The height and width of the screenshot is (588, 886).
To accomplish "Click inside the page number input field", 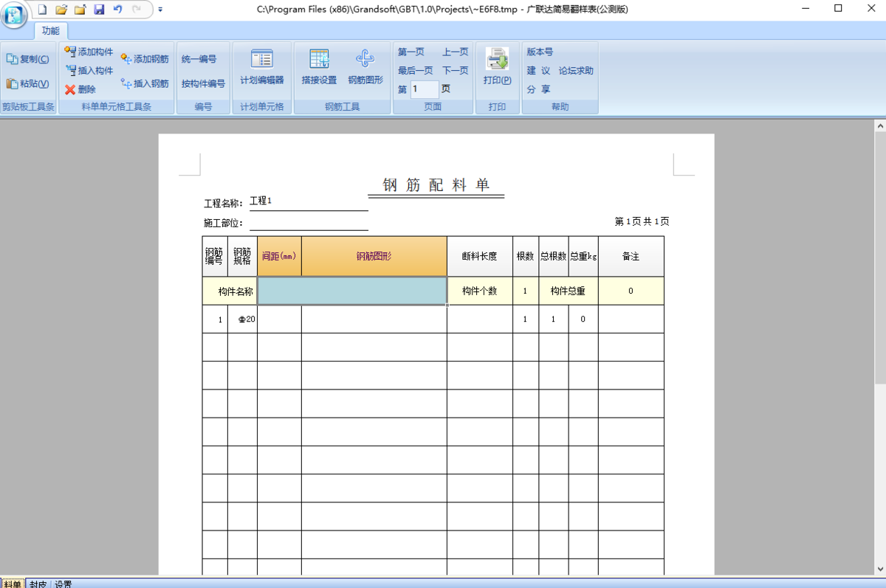I will coord(424,89).
